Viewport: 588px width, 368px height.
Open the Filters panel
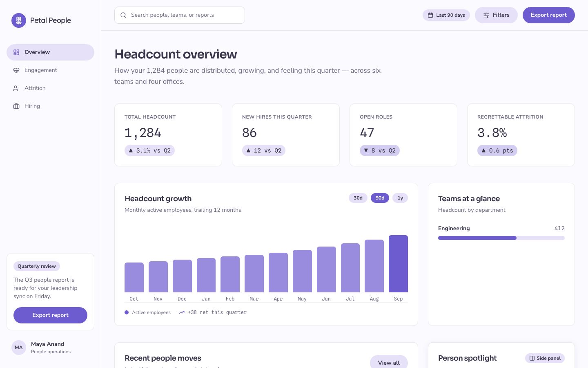(x=496, y=15)
